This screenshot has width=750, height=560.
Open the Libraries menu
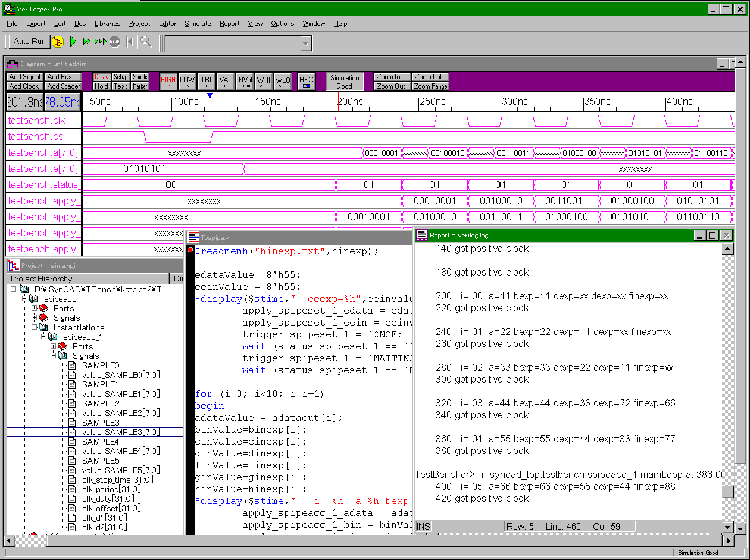107,24
